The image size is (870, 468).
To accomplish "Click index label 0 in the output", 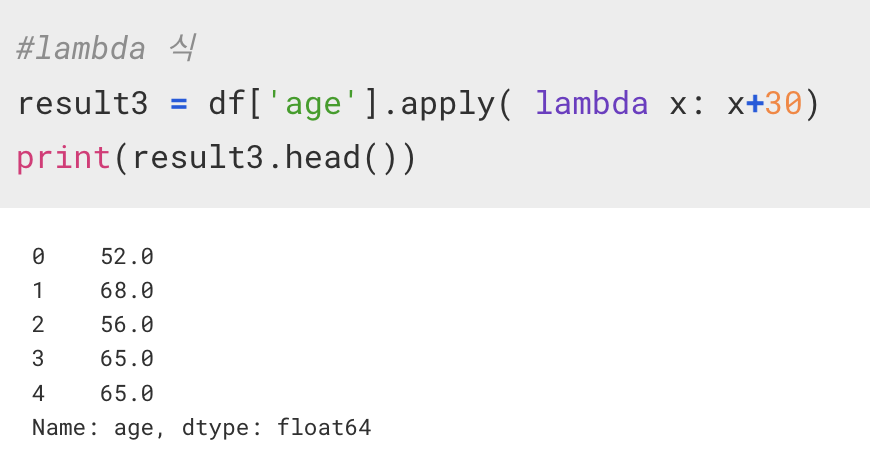I will coord(38,256).
